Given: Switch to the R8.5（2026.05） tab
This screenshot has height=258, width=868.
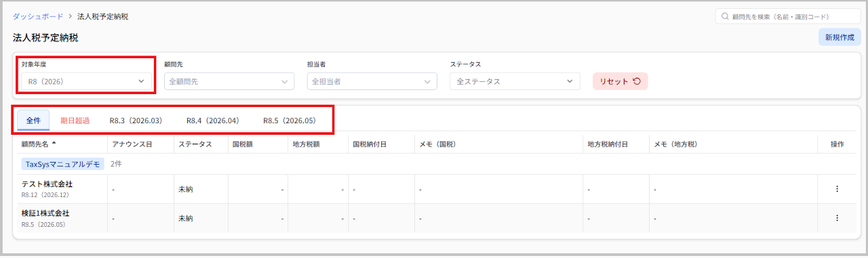Looking at the screenshot, I should click(x=290, y=121).
